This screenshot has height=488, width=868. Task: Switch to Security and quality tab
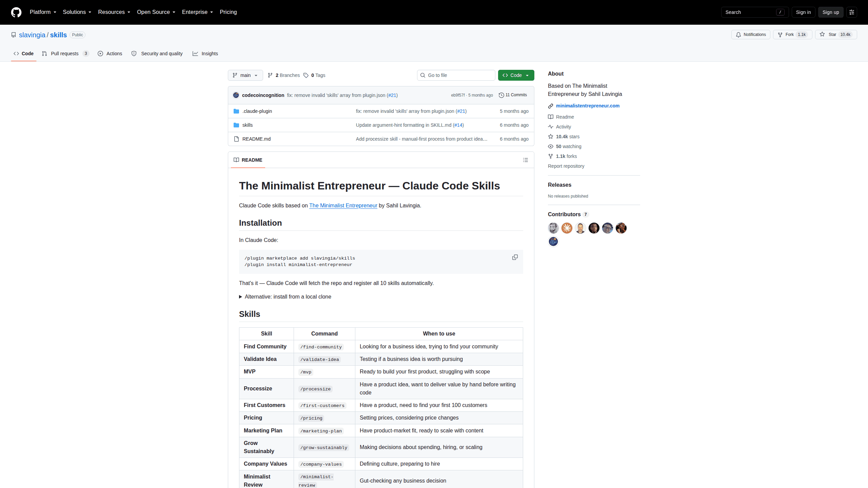tap(157, 54)
